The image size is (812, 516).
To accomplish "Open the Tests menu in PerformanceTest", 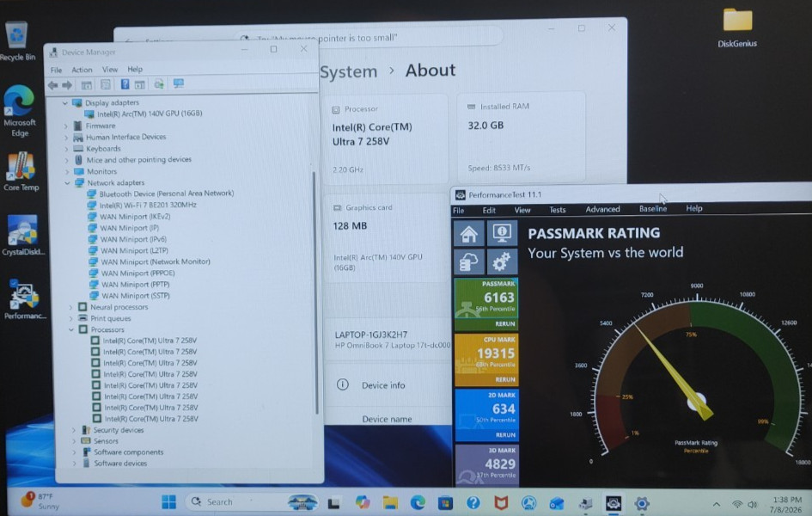I will [x=557, y=209].
